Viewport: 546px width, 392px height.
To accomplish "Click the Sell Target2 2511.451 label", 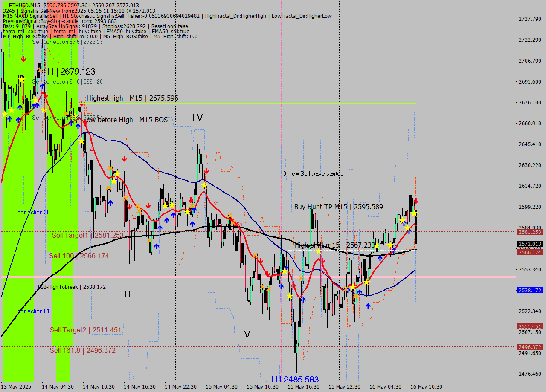I will (85, 330).
